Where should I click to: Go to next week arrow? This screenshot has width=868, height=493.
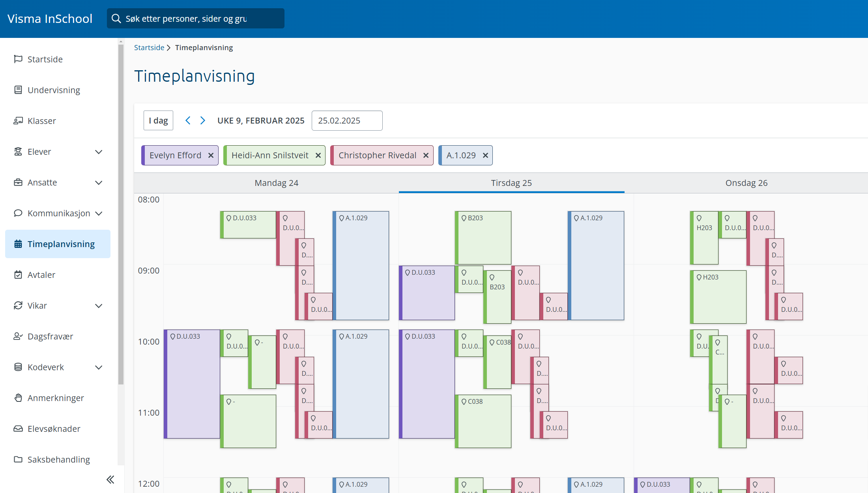(203, 120)
